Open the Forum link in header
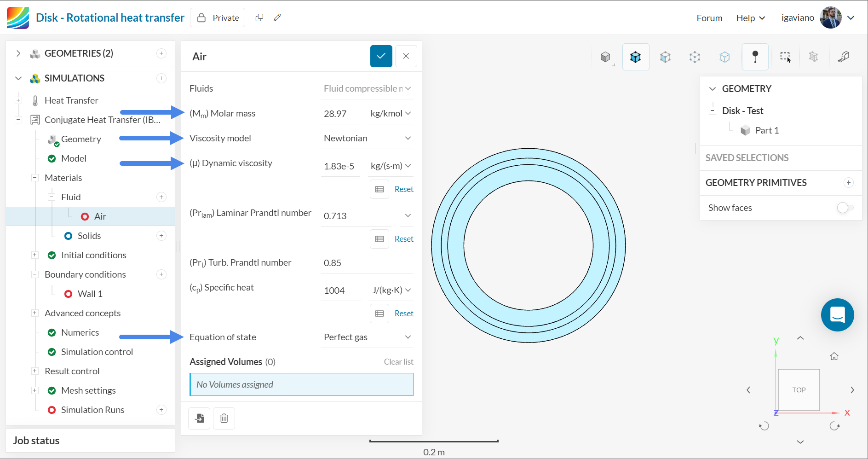Screen dimensions: 868x459 point(709,18)
